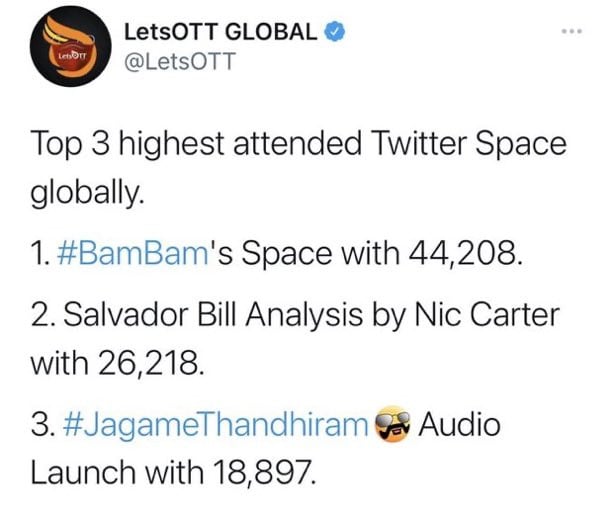The height and width of the screenshot is (512, 615).
Task: Click the blue verified badge
Action: 334,32
